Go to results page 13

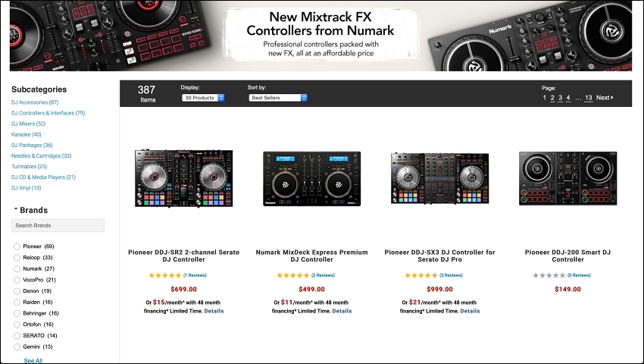click(589, 98)
